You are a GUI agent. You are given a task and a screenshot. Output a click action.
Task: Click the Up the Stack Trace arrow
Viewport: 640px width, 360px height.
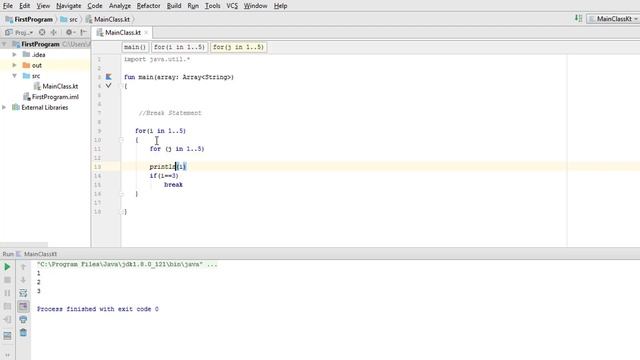(x=23, y=267)
